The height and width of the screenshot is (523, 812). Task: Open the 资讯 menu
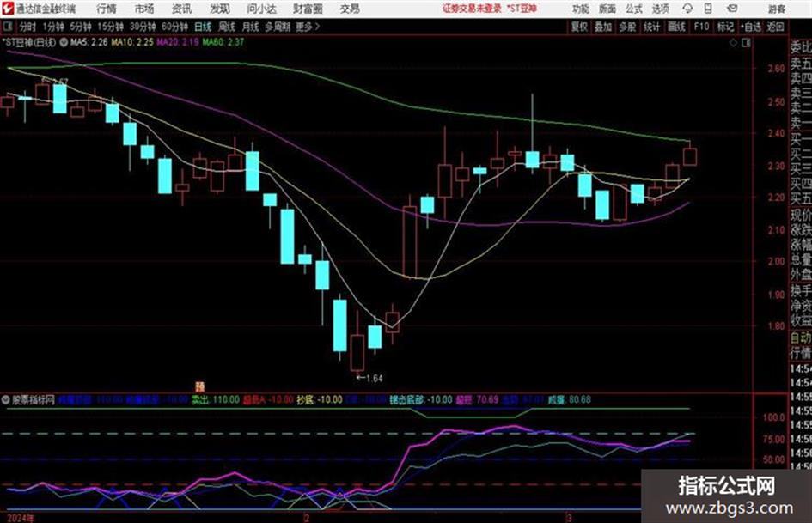click(181, 9)
